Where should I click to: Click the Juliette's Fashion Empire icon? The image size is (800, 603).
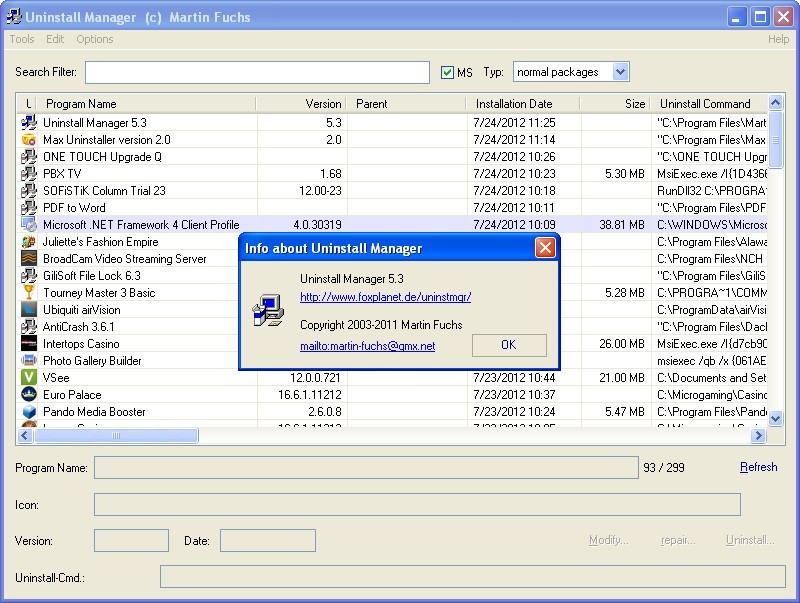point(29,242)
